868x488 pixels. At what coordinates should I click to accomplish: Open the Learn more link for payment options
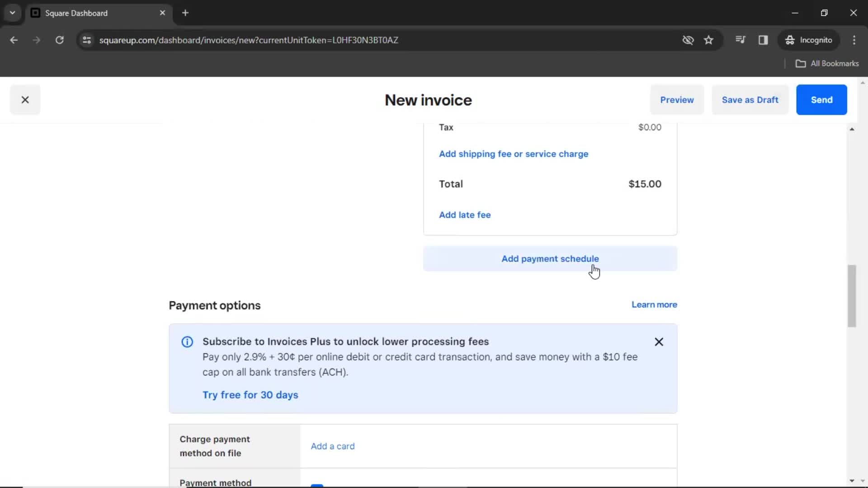[655, 305]
